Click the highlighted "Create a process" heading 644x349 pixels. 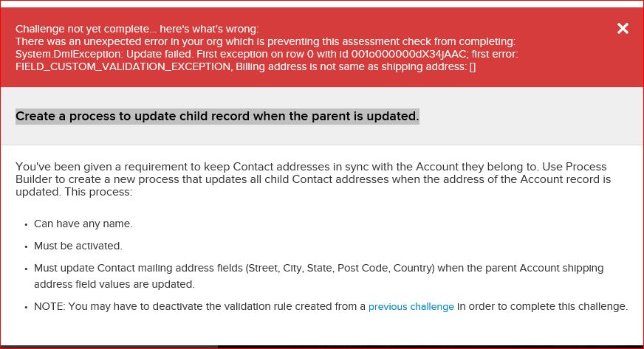click(217, 117)
